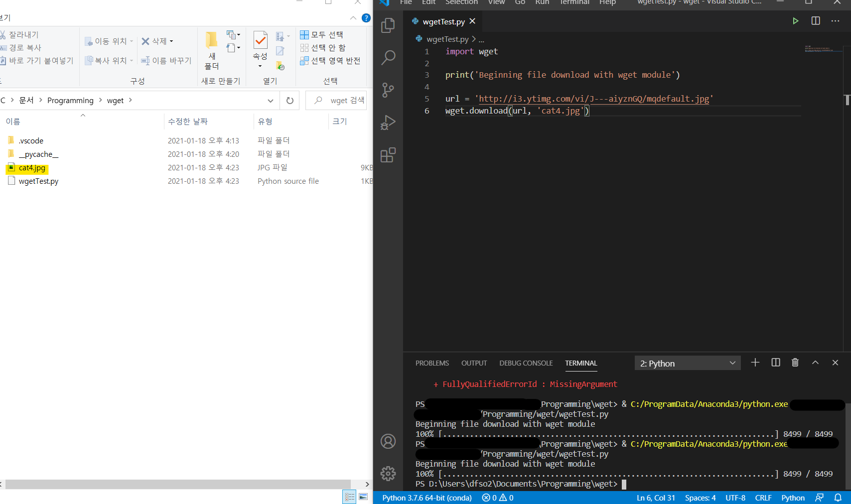Click the Python 3.7.6 interpreter status item

(426, 498)
